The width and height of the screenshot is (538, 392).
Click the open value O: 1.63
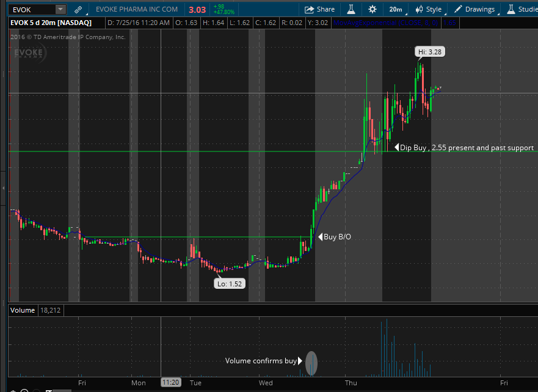tap(186, 23)
